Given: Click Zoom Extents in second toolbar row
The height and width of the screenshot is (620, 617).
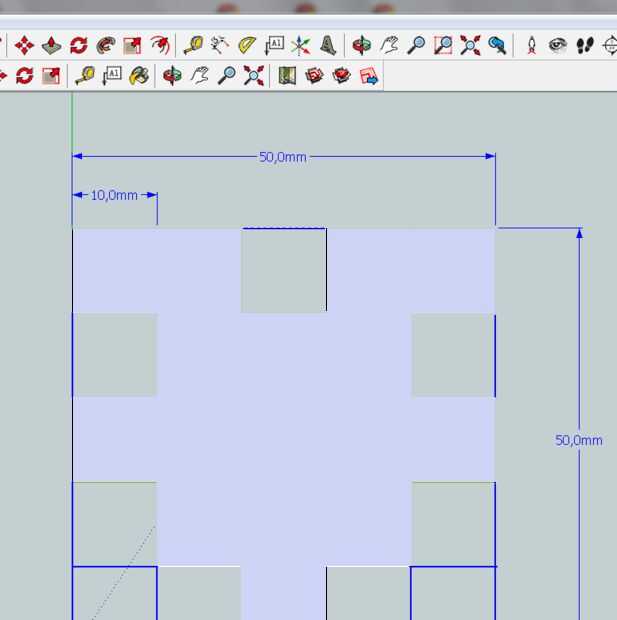Looking at the screenshot, I should [x=254, y=76].
